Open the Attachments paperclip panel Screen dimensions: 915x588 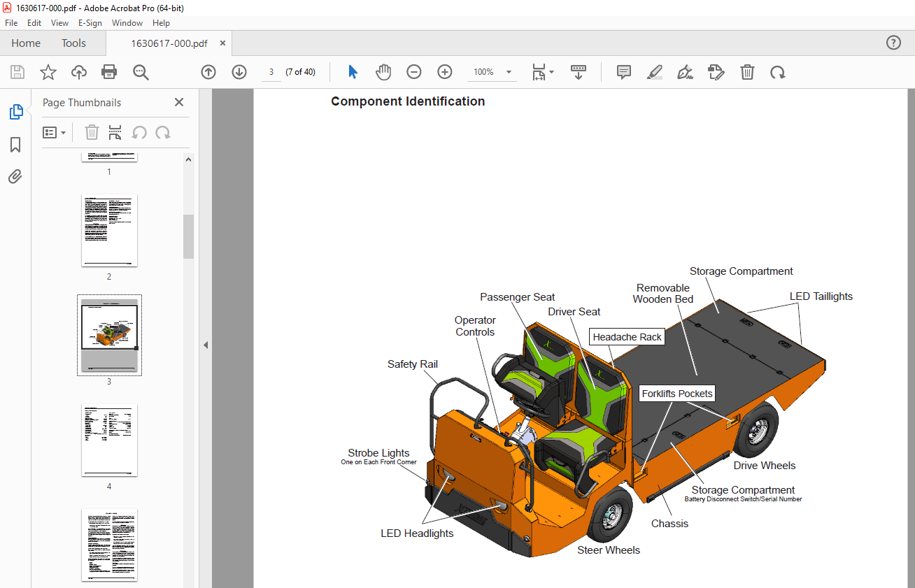pos(15,176)
